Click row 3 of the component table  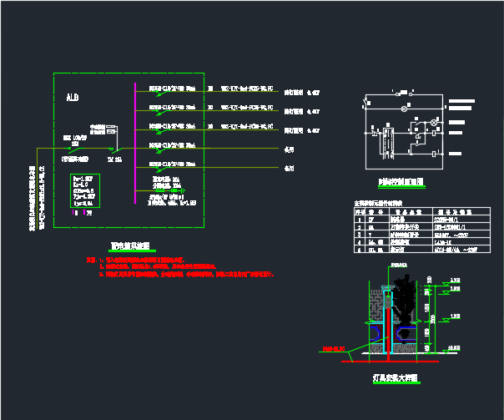point(422,235)
